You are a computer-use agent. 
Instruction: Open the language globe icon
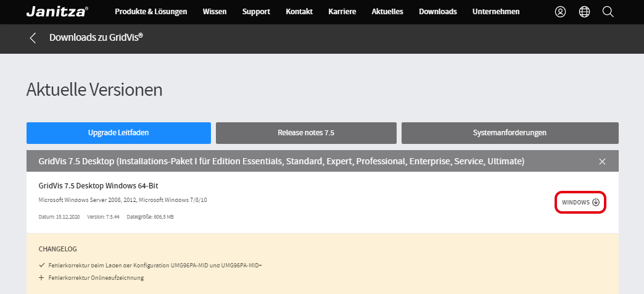[584, 12]
